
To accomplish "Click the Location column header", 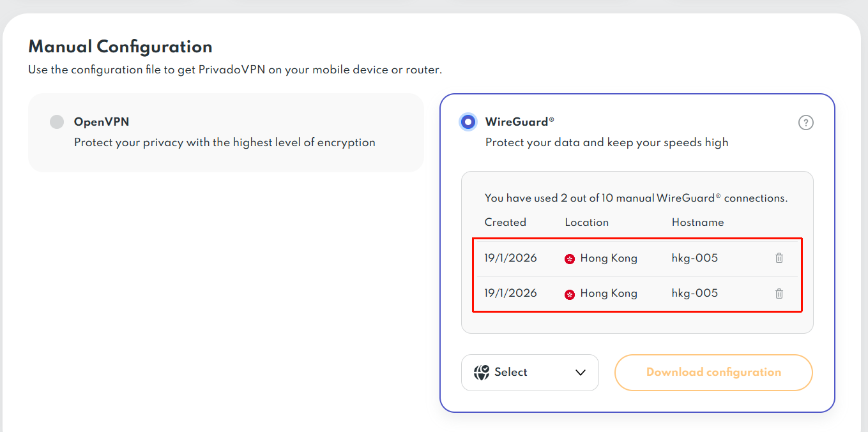I will pos(586,223).
